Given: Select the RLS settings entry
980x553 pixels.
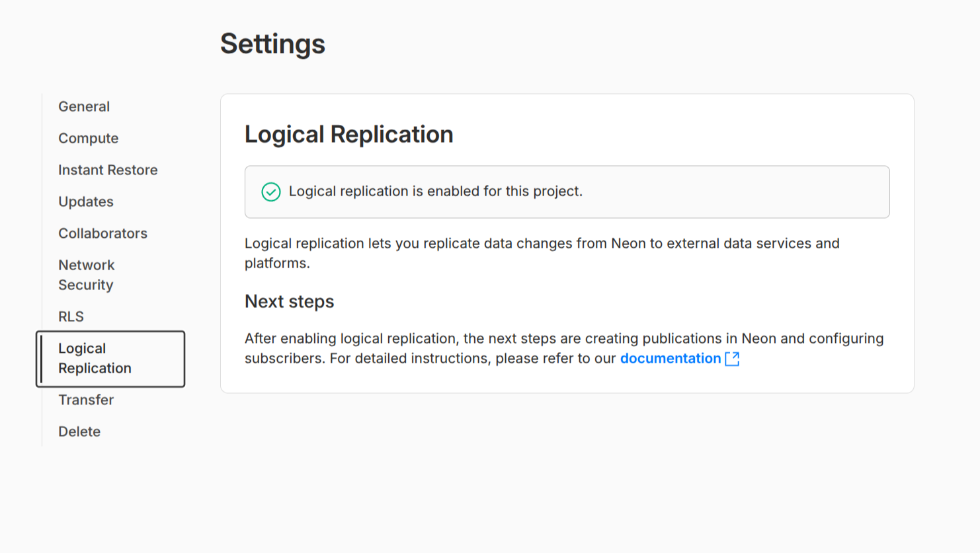Looking at the screenshot, I should pos(70,316).
